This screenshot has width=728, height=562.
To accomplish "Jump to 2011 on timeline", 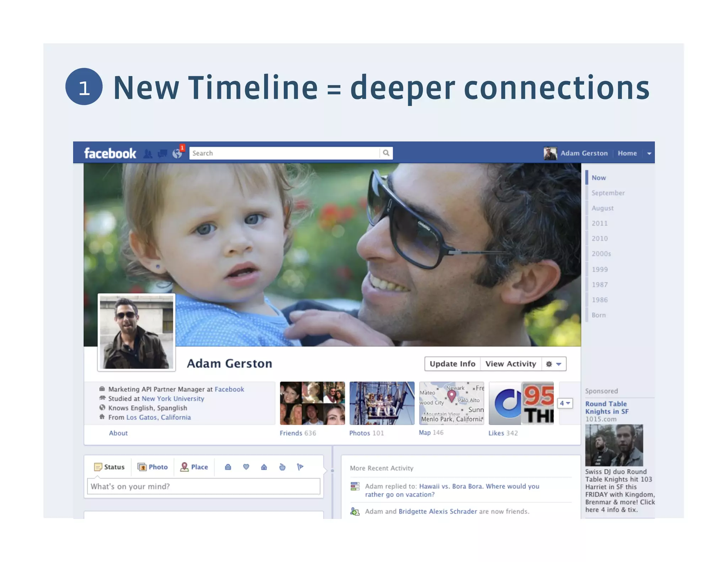I will [x=600, y=223].
